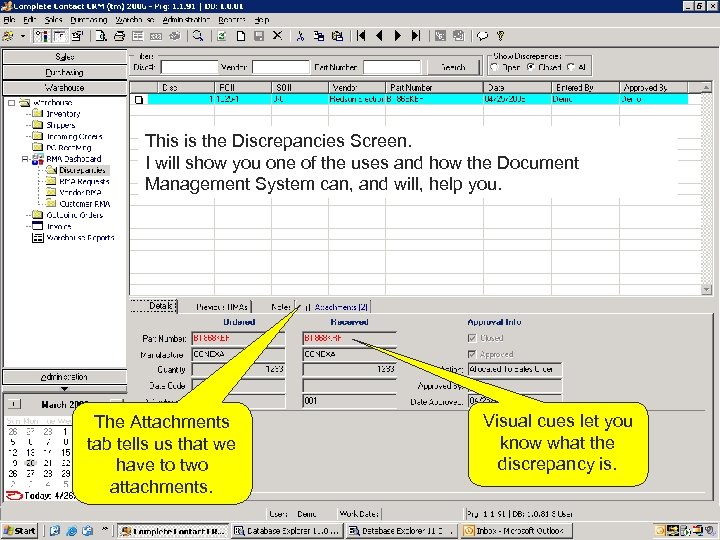Open the Sales navigation panel button
The height and width of the screenshot is (540, 720).
[x=65, y=56]
